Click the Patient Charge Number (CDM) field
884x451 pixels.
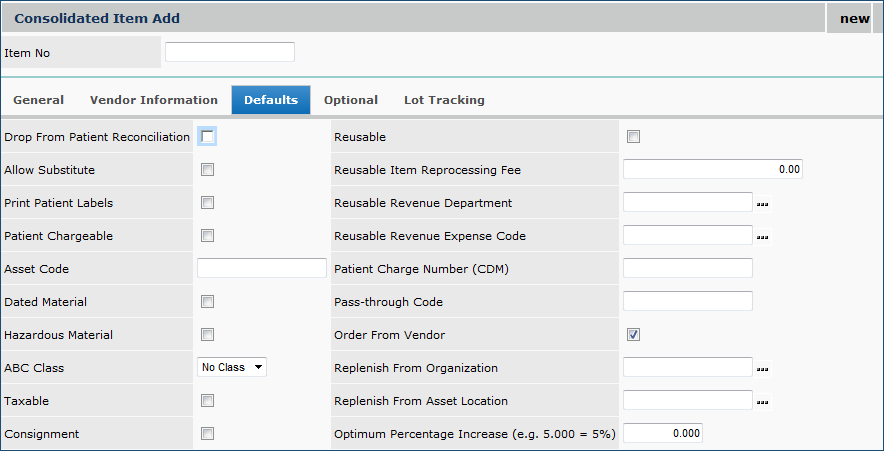coord(688,268)
